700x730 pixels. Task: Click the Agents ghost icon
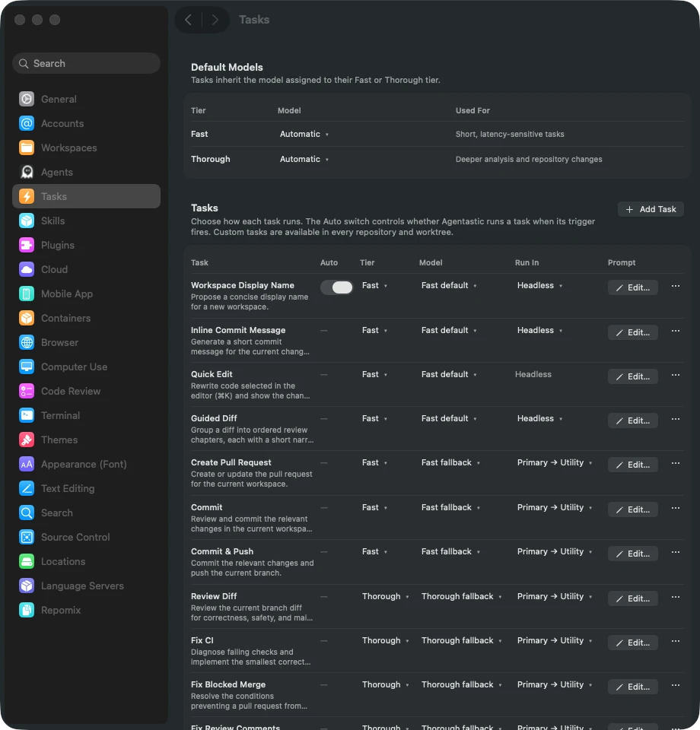coord(27,173)
